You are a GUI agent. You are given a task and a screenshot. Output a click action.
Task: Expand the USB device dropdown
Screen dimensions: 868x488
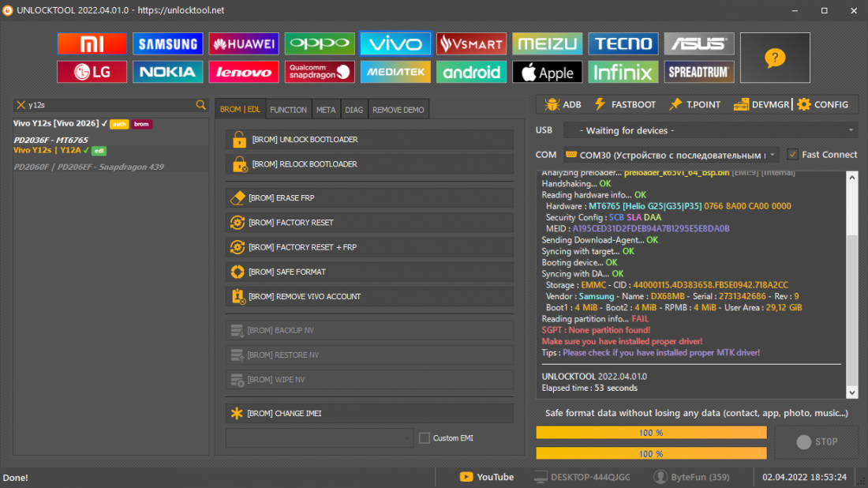[x=710, y=131]
